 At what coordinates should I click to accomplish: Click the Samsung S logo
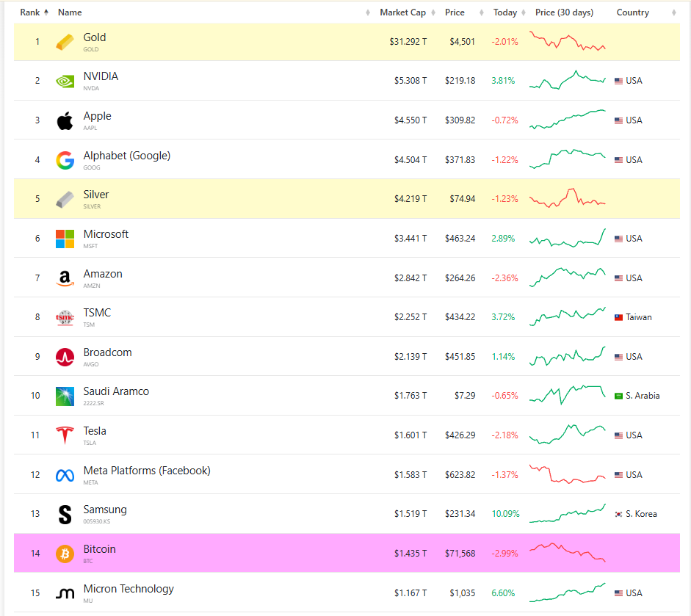click(x=65, y=515)
